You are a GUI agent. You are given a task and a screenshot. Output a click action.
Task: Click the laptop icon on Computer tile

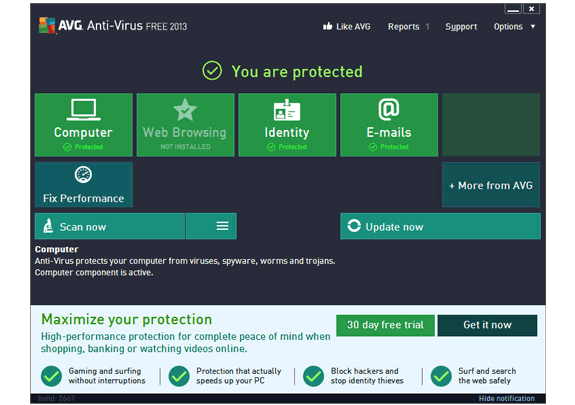84,109
